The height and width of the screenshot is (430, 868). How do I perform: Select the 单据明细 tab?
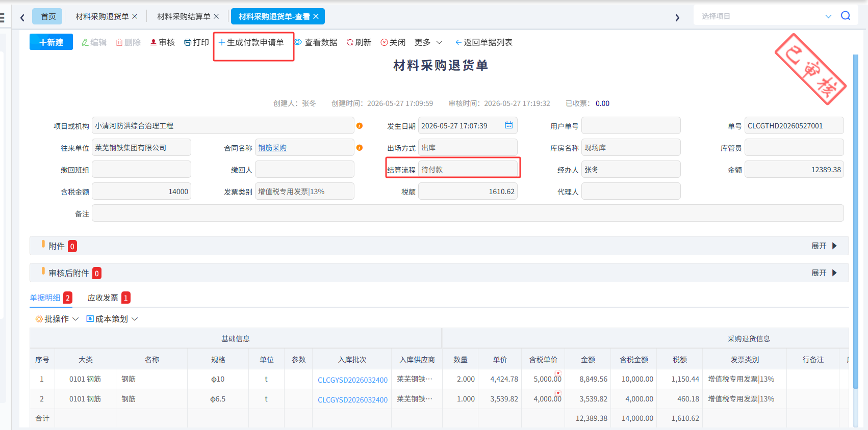pos(51,298)
